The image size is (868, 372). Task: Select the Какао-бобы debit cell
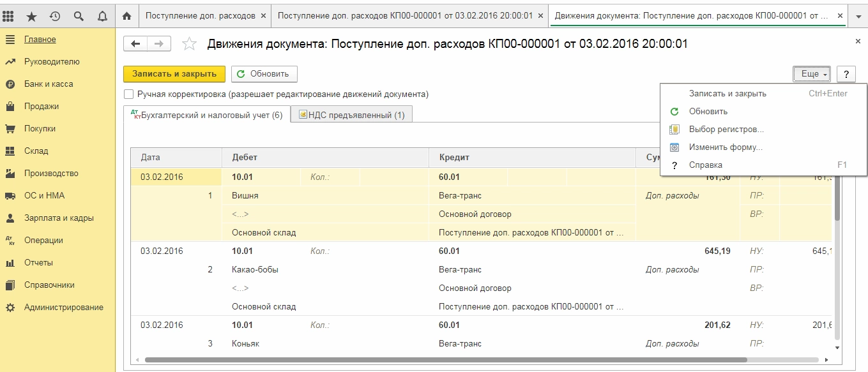326,270
